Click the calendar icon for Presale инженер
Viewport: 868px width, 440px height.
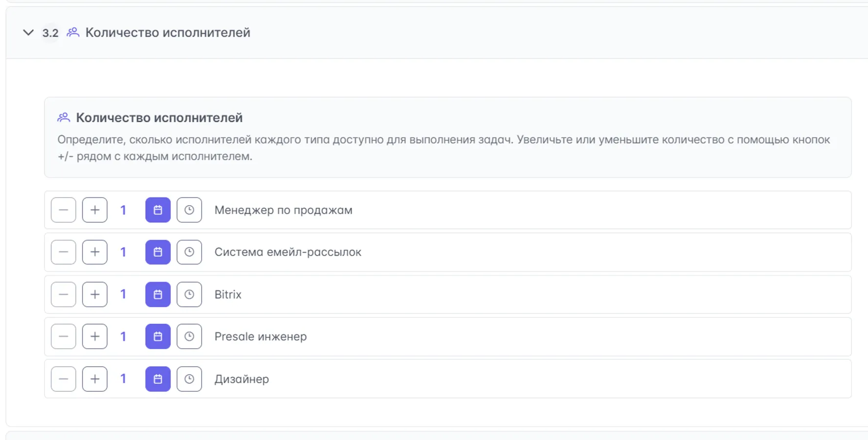(x=157, y=336)
